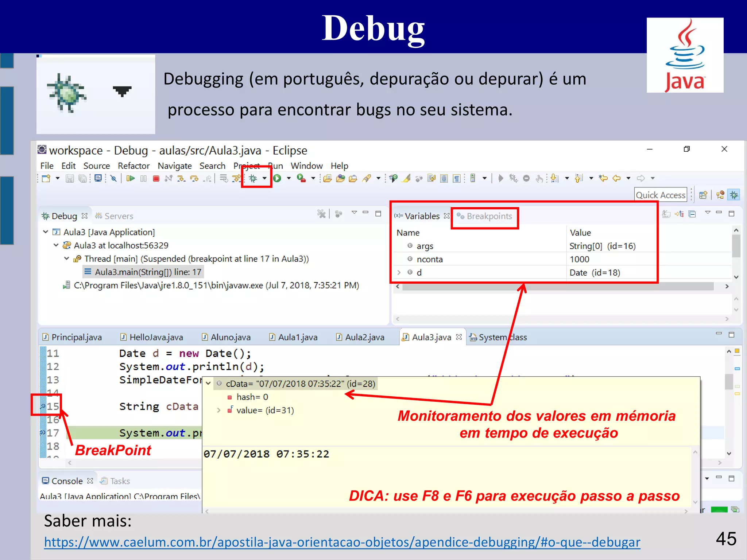Toggle Use Step Filters button
Screen dimensions: 747x560
click(x=236, y=178)
